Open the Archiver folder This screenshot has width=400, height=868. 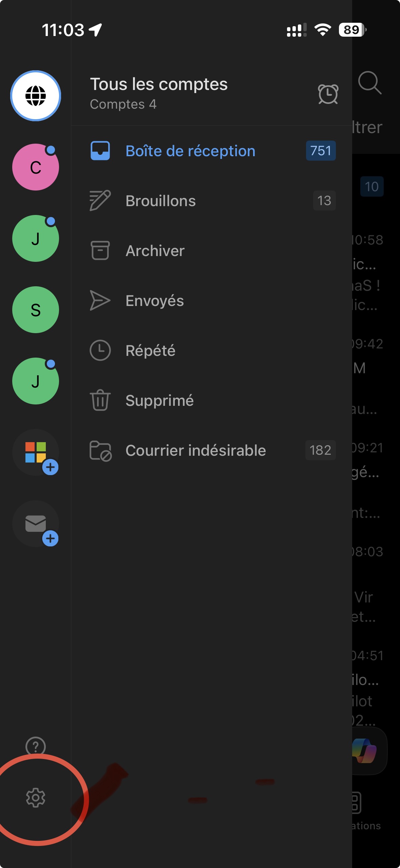211,251
